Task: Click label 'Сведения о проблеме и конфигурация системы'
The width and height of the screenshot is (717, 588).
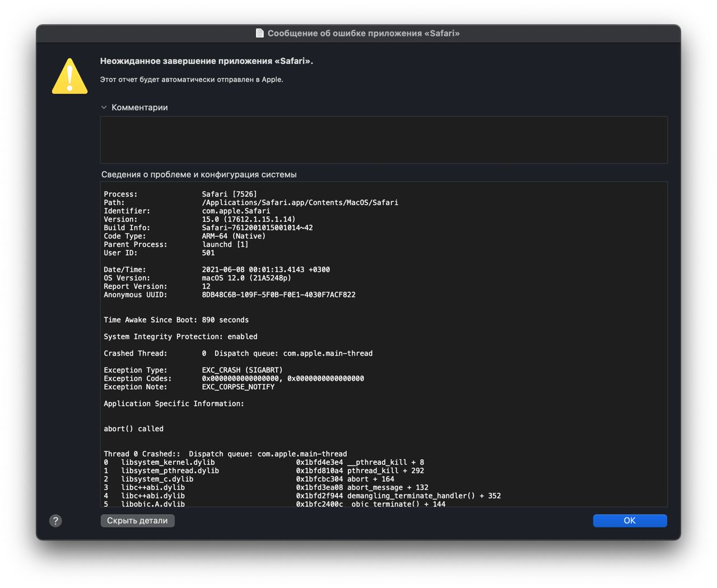Action: [x=199, y=175]
